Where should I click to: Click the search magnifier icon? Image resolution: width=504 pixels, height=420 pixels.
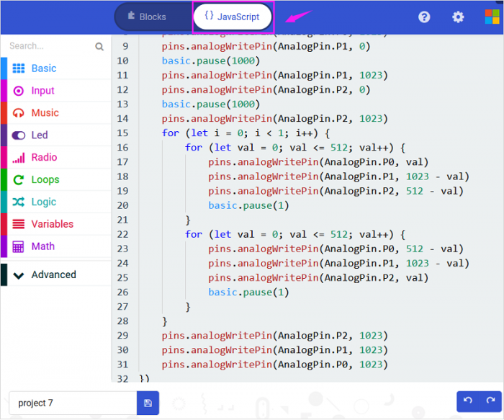[x=99, y=47]
